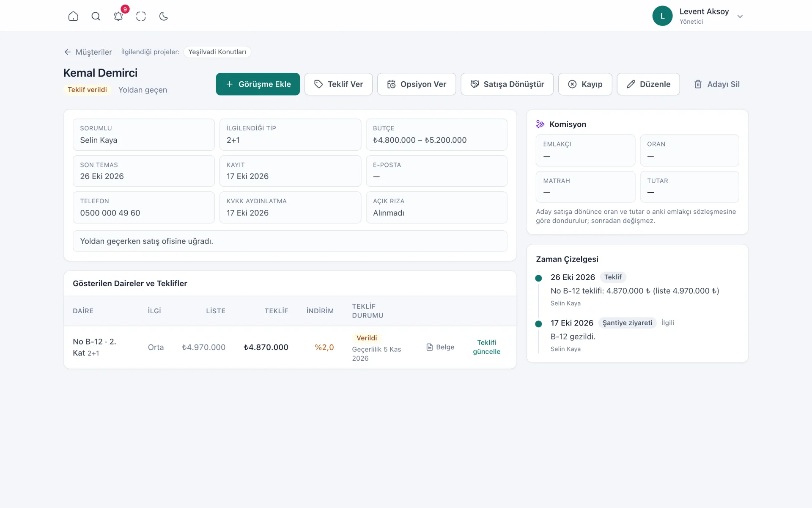812x508 pixels.
Task: Toggle fullscreen mode icon
Action: coord(141,16)
